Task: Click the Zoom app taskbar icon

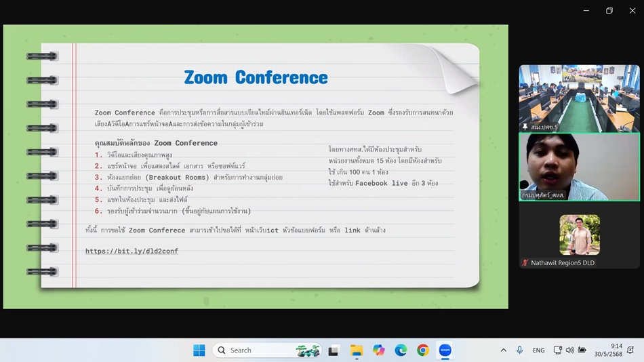Action: click(445, 350)
